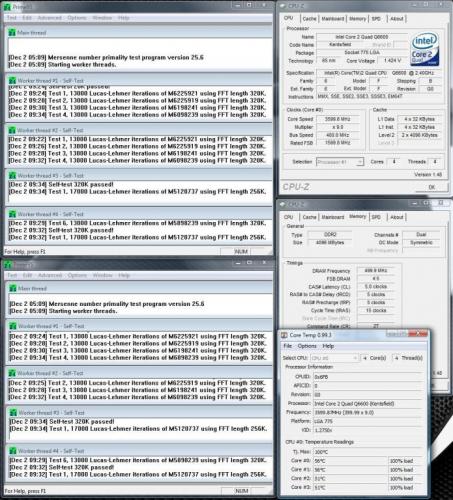This screenshot has width=453, height=500.
Task: Click Worker thread #3 icon in upper Prime95 window
Action: (12, 175)
